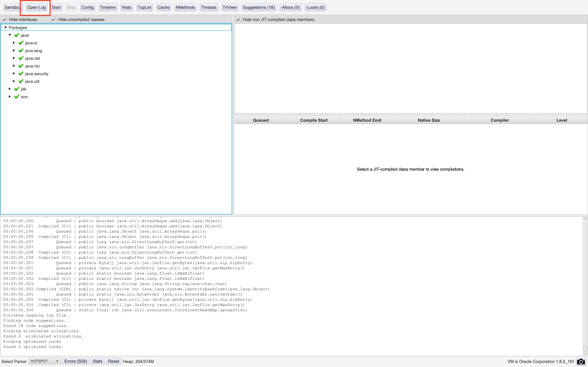The image size is (588, 367).
Task: Toggle Hide interfaces checkbox
Action: [x=5, y=19]
